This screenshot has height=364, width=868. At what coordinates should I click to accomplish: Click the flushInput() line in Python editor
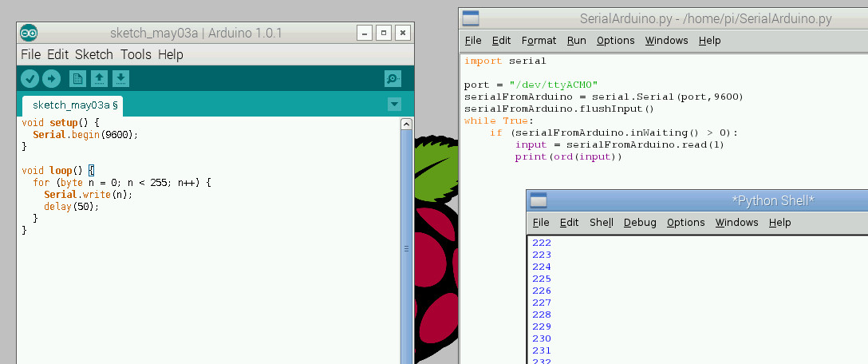[x=560, y=109]
